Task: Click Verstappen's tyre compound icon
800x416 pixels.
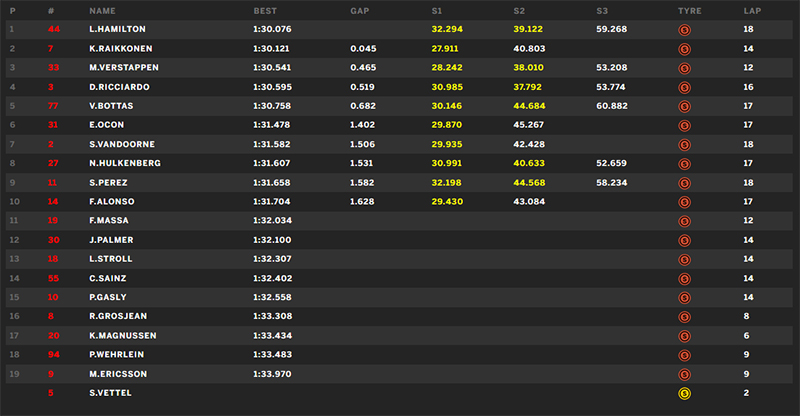Action: coord(684,68)
